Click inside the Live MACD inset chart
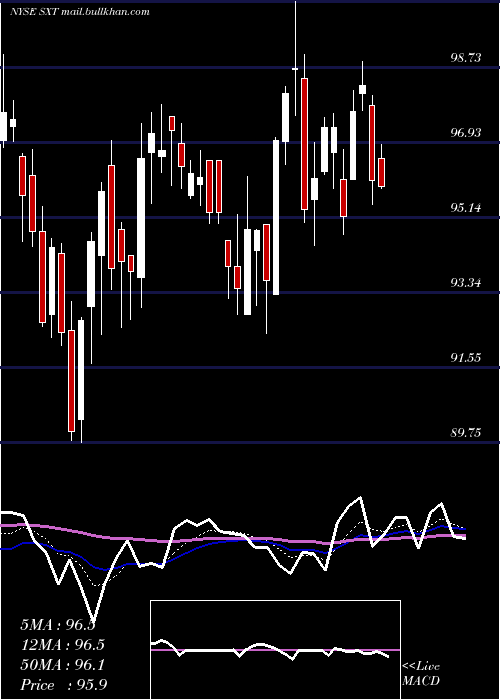Viewport: 500px width, 700px height. (x=275, y=650)
